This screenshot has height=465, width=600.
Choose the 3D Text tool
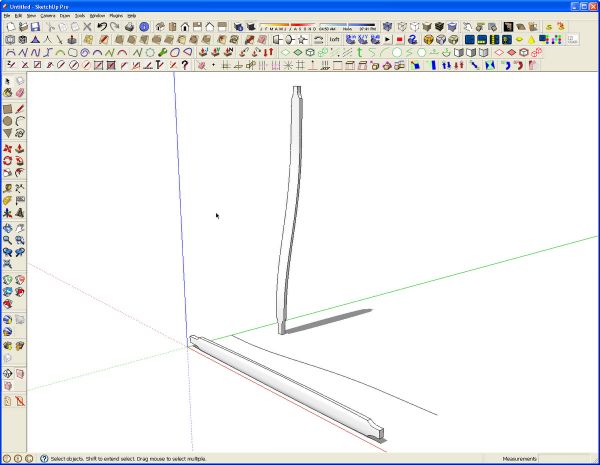[x=20, y=213]
